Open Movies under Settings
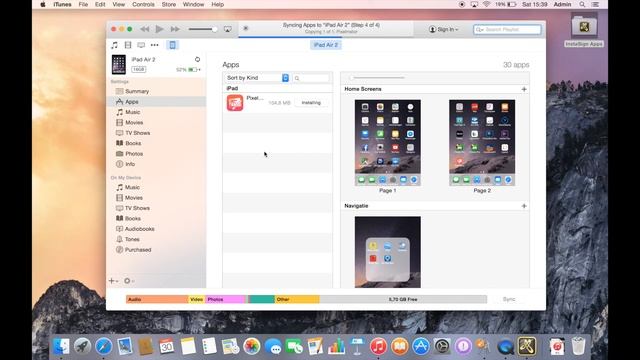Viewport: 640px width, 360px height. [134, 122]
